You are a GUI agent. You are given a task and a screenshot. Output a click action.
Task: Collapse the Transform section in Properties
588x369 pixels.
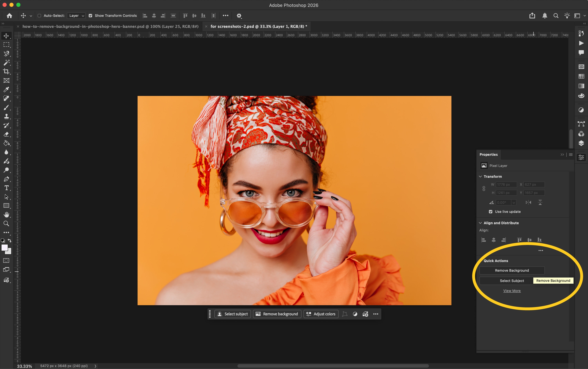click(480, 176)
